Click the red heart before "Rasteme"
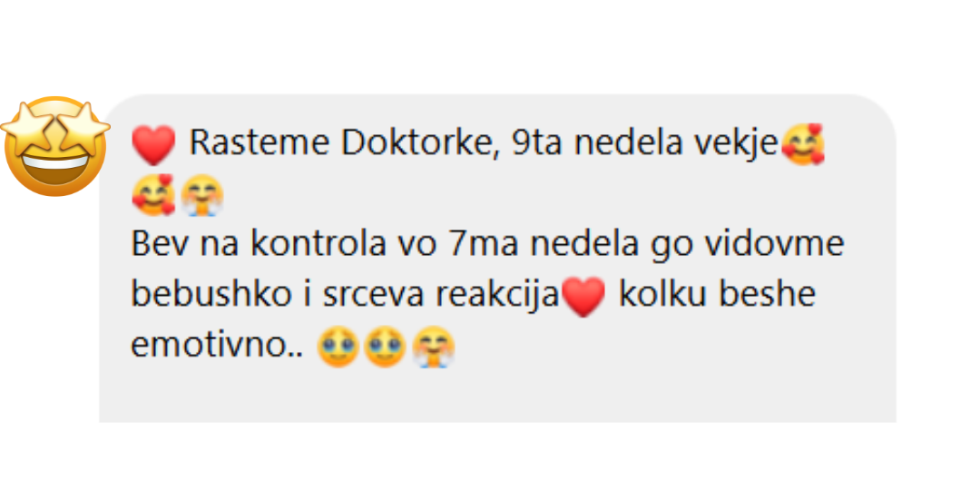Image resolution: width=980 pixels, height=490 pixels. [153, 145]
